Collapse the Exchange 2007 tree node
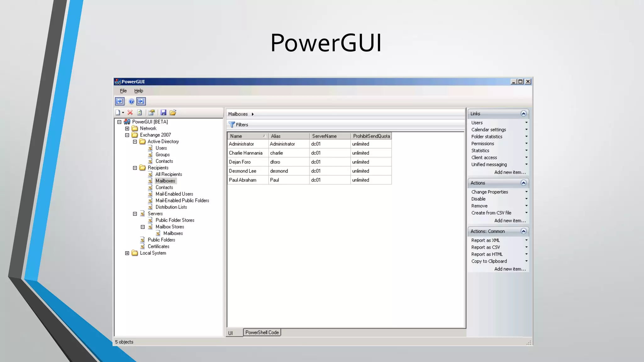 click(127, 135)
